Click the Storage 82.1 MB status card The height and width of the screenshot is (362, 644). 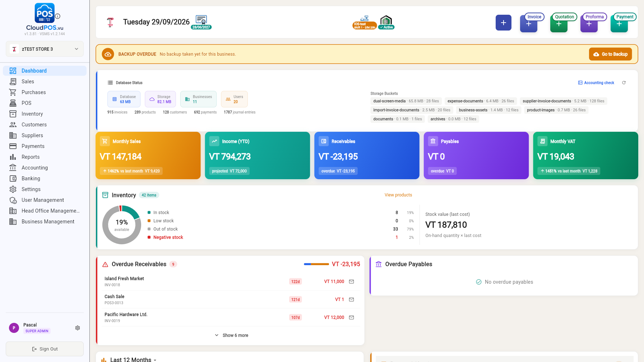point(160,99)
